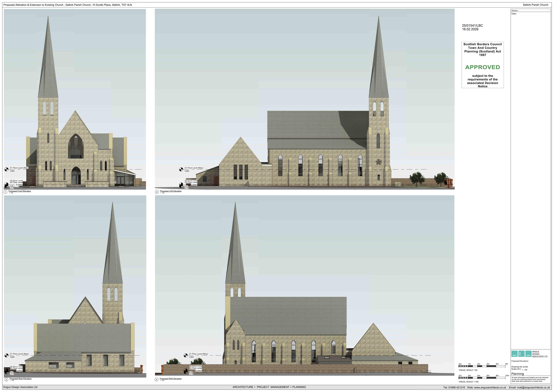This screenshot has height=392, width=554.
Task: Click the Angus Design Associates teal logo
Action: (x=521, y=354)
